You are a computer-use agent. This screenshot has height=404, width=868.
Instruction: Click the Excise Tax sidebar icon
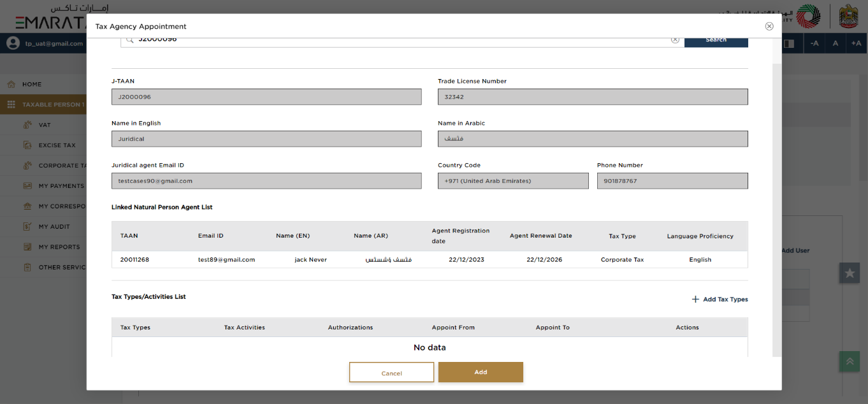[x=27, y=145]
